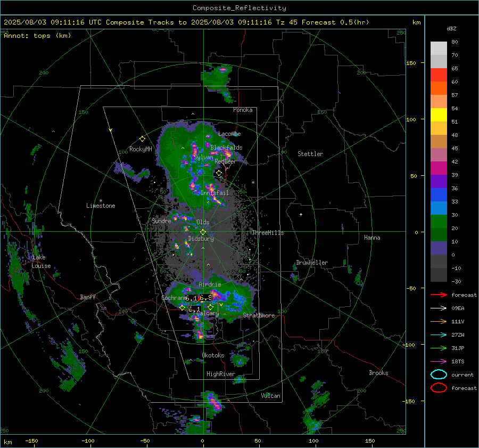This screenshot has width=479, height=448.
Task: Click the yellow radar-site diamond near Didsbury
Action: 203,232
